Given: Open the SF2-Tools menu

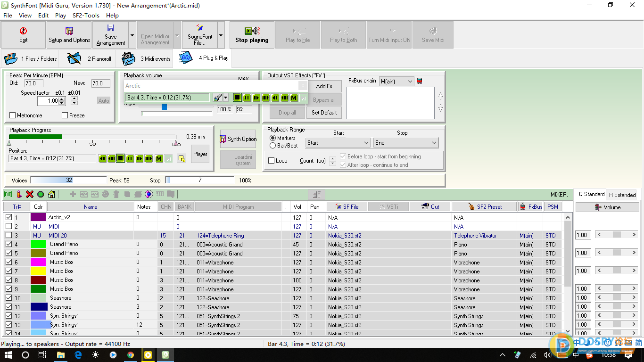Looking at the screenshot, I should (86, 15).
